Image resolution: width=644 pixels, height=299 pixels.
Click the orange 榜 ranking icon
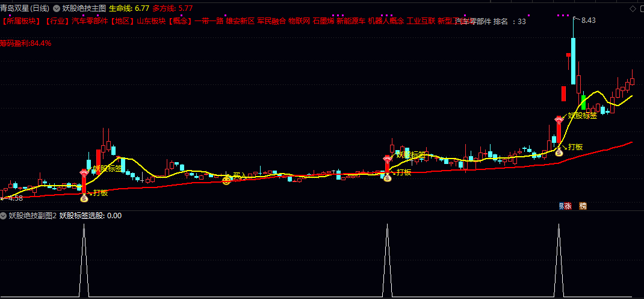pos(583,206)
